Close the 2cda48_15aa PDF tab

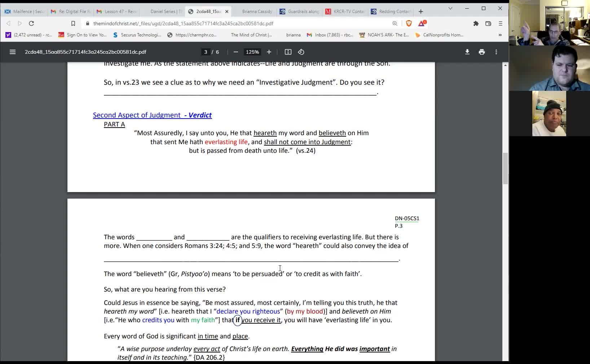pyautogui.click(x=227, y=12)
